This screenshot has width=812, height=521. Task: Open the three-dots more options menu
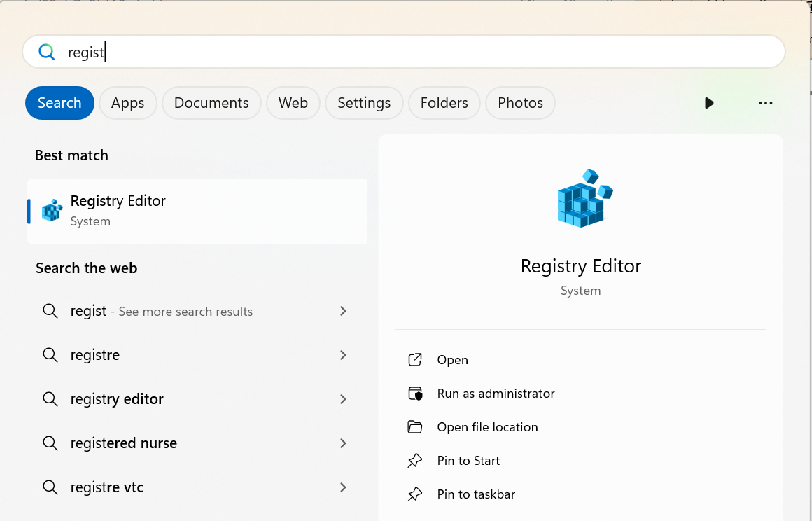pyautogui.click(x=765, y=103)
